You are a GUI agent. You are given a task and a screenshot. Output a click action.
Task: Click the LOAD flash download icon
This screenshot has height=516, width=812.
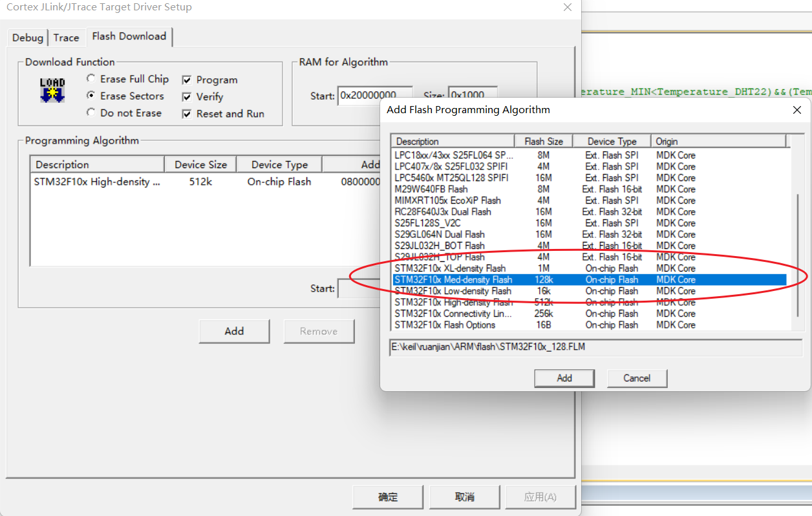coord(52,91)
